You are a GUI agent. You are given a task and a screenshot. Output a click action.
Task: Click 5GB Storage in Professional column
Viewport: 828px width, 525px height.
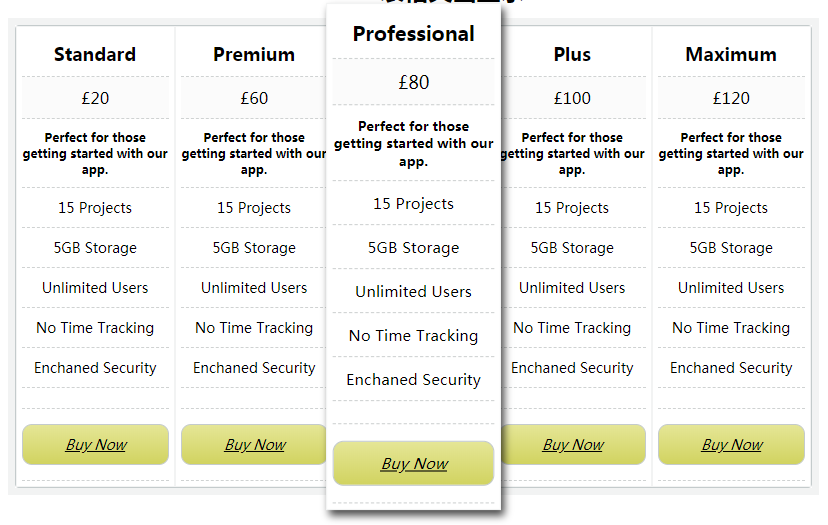(x=413, y=248)
